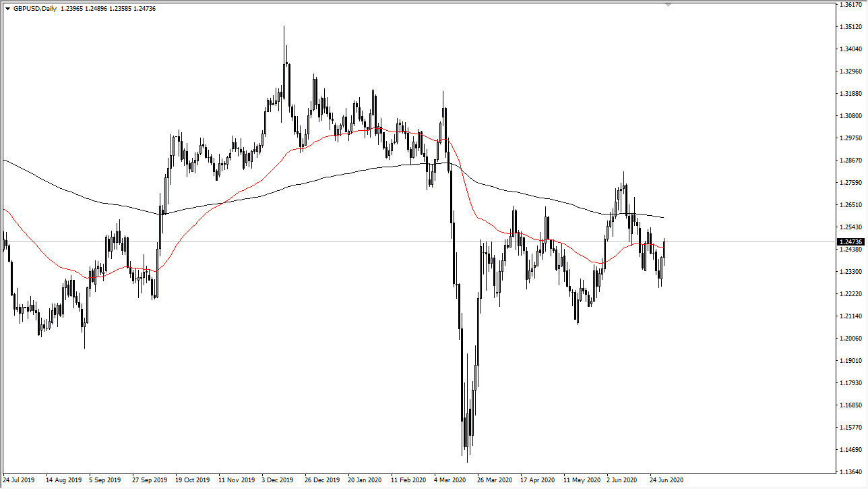Click price level 1.32960 on the axis
Screen dimensions: 868x489
tap(850, 71)
